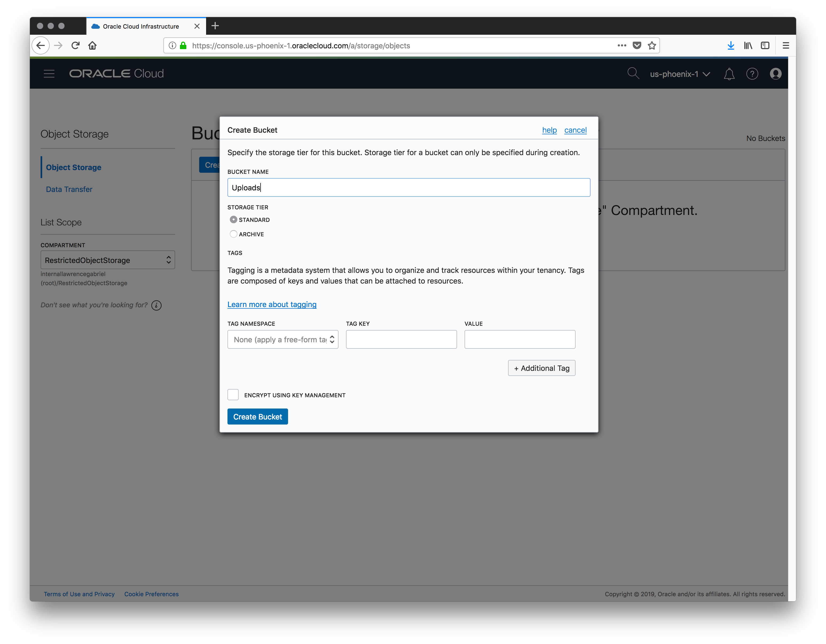Screen dimensions: 826x644
Task: Click the help question mark icon
Action: (x=752, y=74)
